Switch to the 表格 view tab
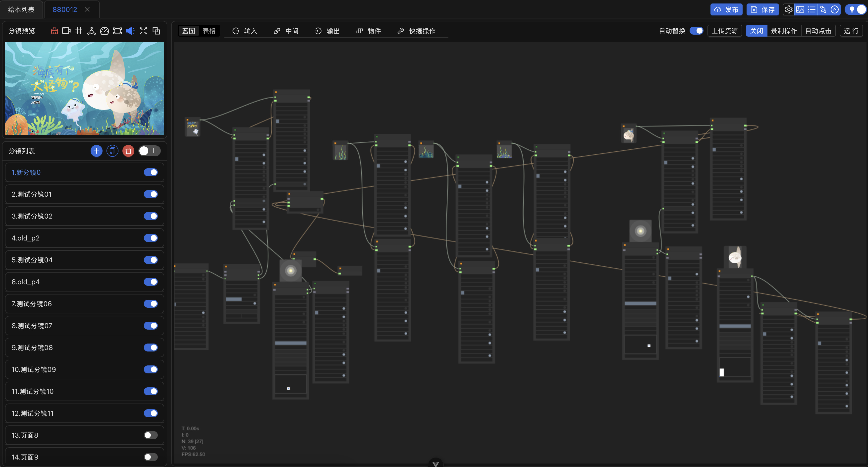The image size is (868, 467). click(209, 31)
